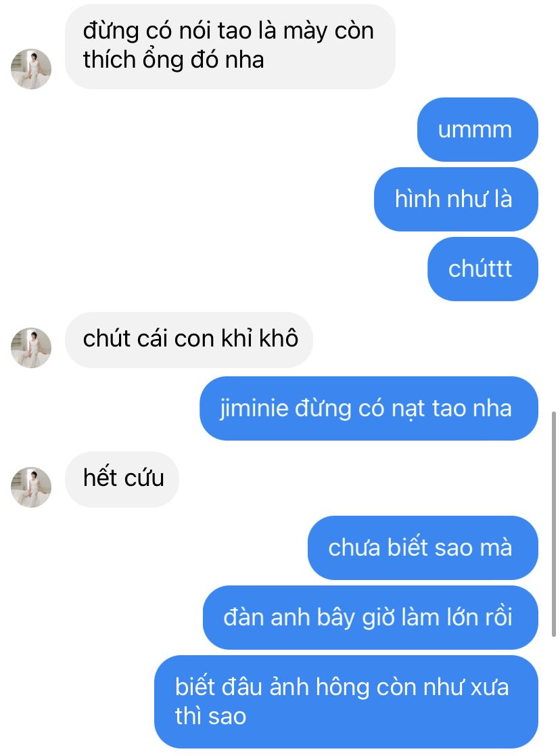560x756 pixels.
Task: Click the text 'thì sao' in last message
Action: click(x=210, y=717)
